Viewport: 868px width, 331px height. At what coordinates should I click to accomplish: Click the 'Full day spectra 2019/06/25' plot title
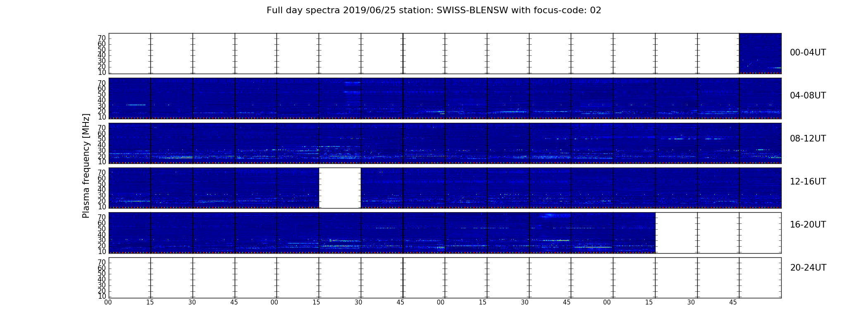(434, 10)
